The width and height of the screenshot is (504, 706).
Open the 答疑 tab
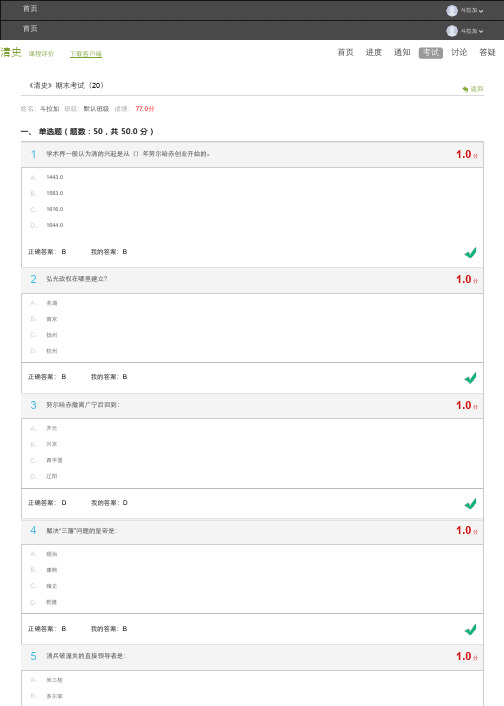point(487,53)
